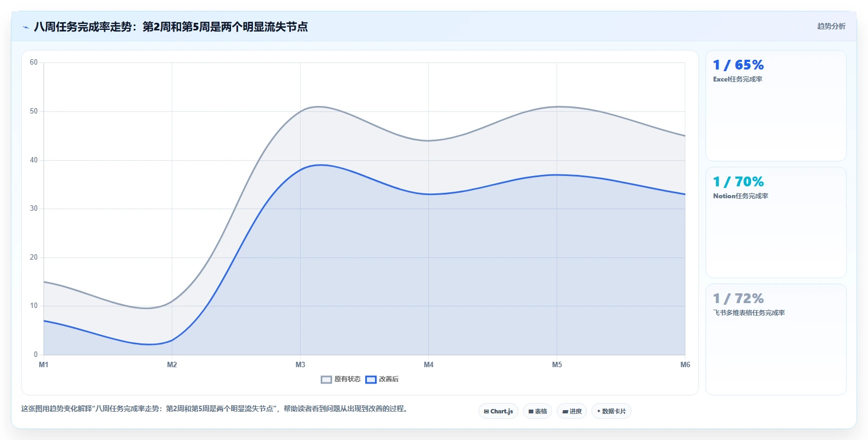Toggle the 改善后 legend series
The image size is (868, 440).
click(382, 379)
